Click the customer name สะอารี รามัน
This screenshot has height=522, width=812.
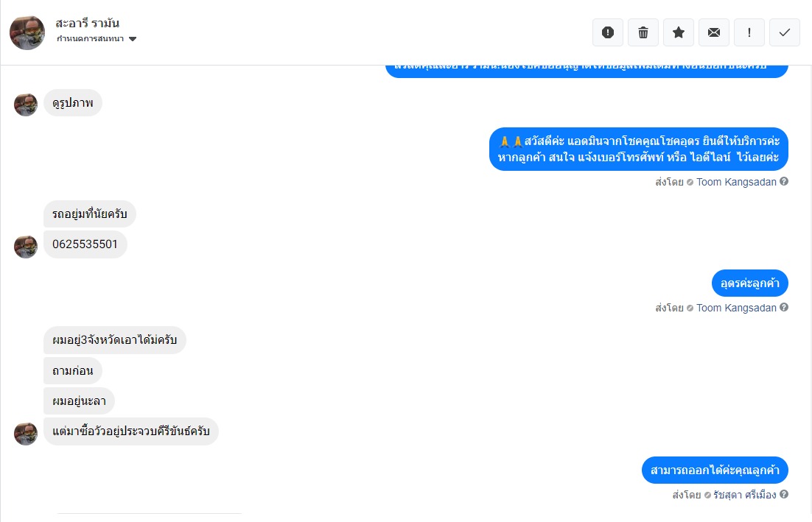(x=88, y=24)
